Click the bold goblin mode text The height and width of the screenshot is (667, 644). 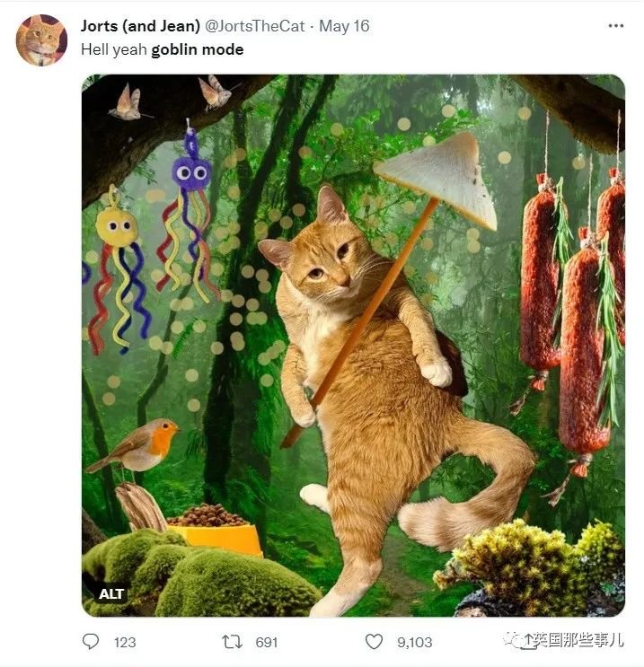click(198, 49)
